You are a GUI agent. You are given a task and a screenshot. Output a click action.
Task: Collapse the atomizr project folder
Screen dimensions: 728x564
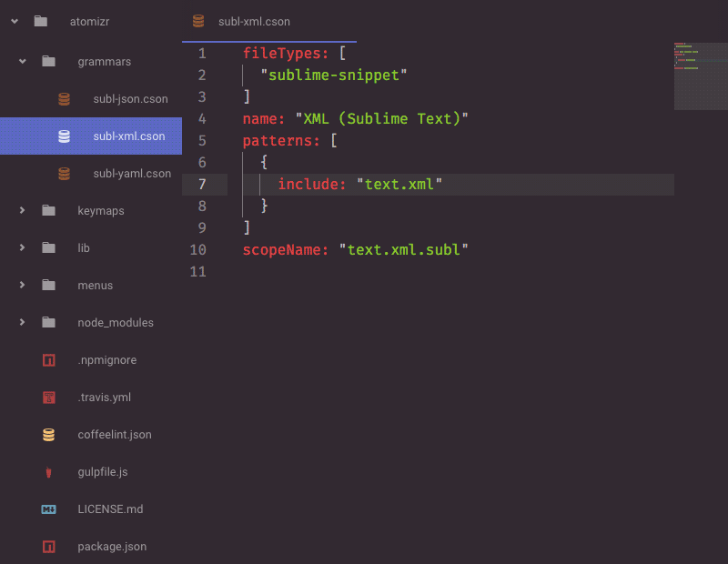click(x=14, y=20)
